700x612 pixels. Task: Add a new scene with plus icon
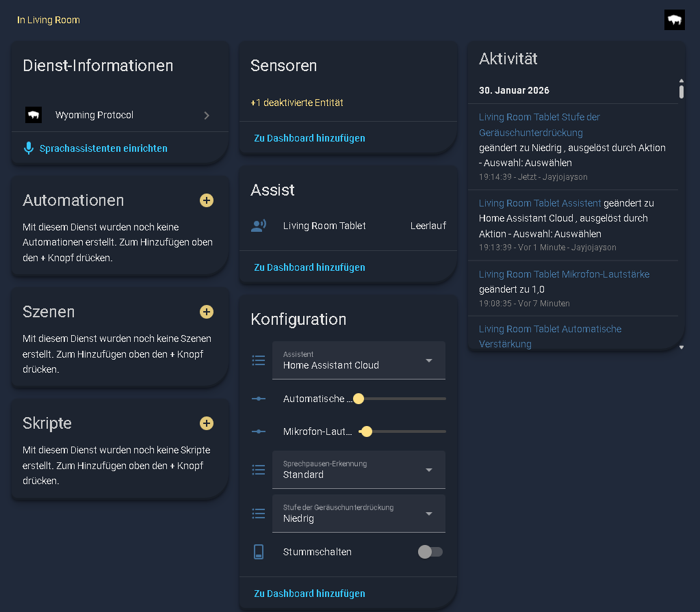click(x=207, y=312)
